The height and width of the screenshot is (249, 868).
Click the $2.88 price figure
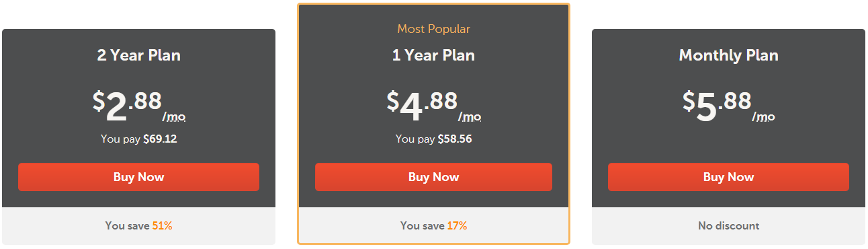(127, 106)
